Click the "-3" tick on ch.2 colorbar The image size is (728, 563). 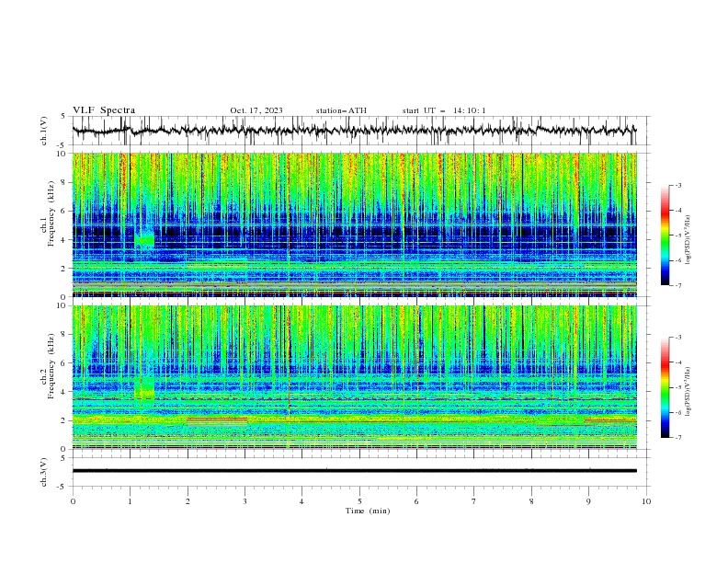(678, 338)
